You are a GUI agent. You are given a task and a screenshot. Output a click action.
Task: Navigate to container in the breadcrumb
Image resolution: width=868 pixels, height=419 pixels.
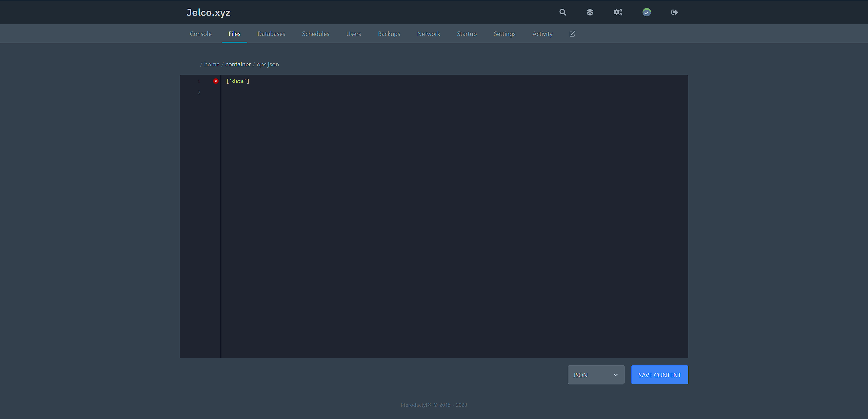238,64
